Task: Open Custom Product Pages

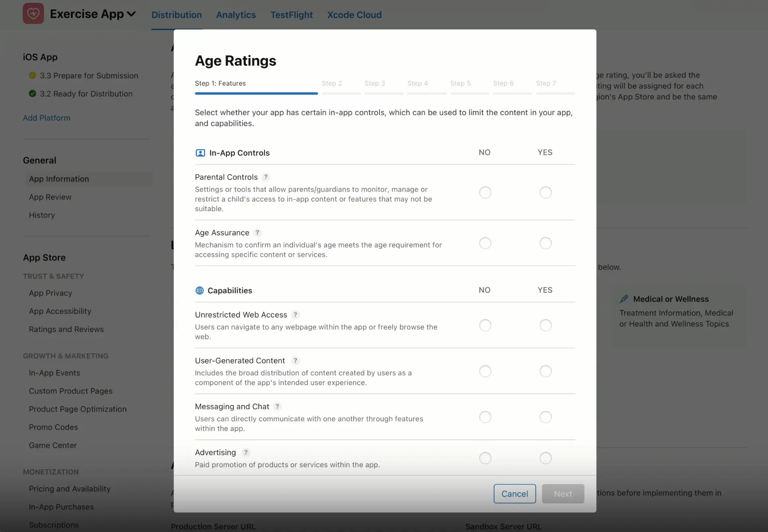Action: [x=71, y=391]
